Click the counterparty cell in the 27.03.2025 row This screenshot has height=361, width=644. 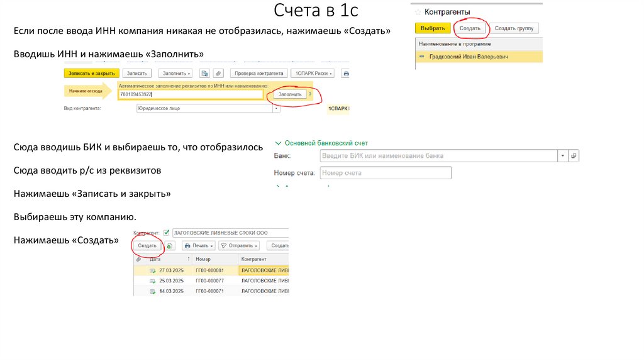point(264,270)
